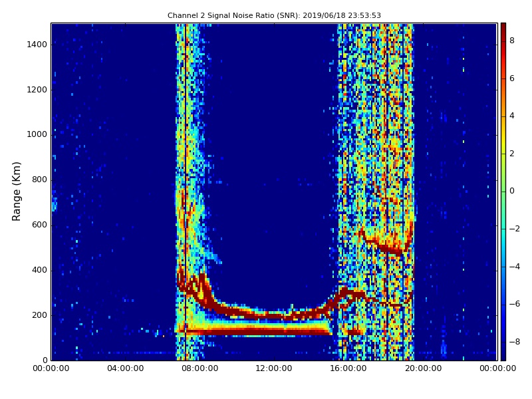Click the 800 tick label on the range axis
The width and height of the screenshot is (532, 399).
click(39, 180)
